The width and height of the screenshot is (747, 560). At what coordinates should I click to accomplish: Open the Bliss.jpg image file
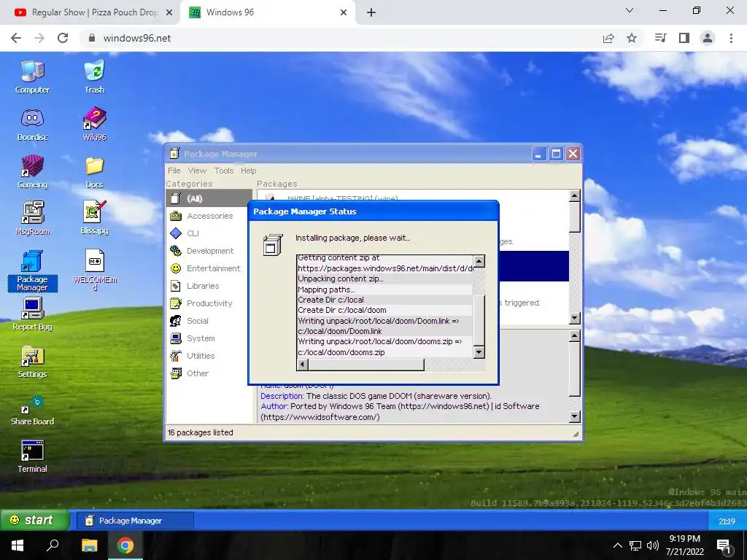[x=94, y=219]
